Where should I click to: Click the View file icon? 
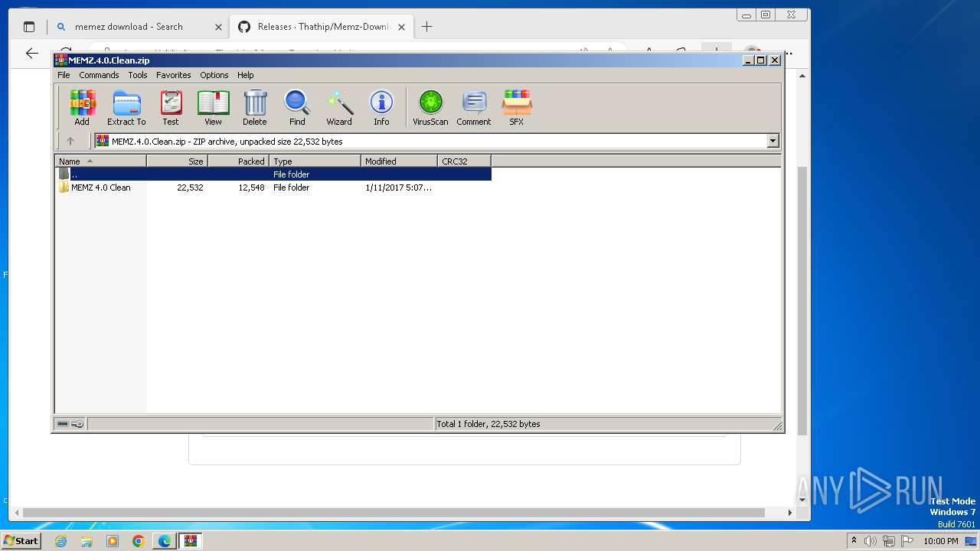(x=213, y=107)
